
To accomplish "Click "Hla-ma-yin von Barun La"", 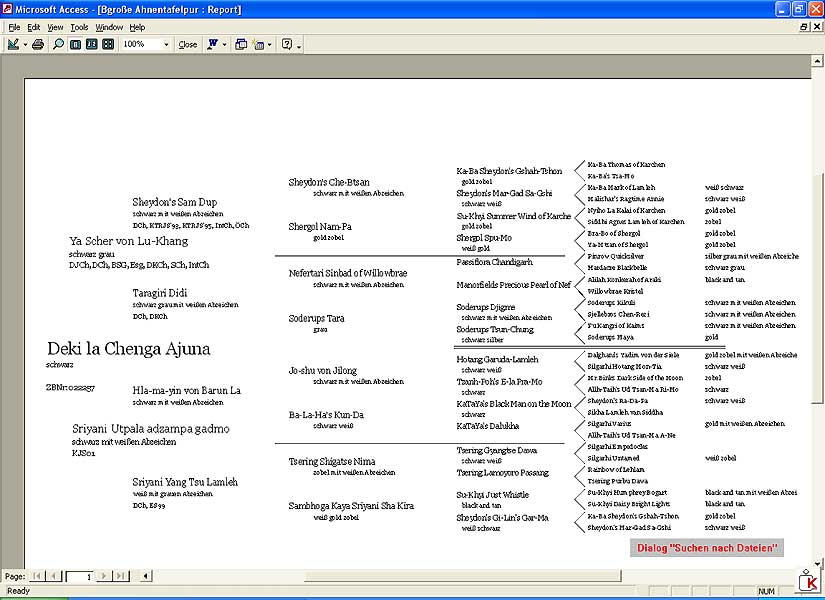I will point(187,391).
